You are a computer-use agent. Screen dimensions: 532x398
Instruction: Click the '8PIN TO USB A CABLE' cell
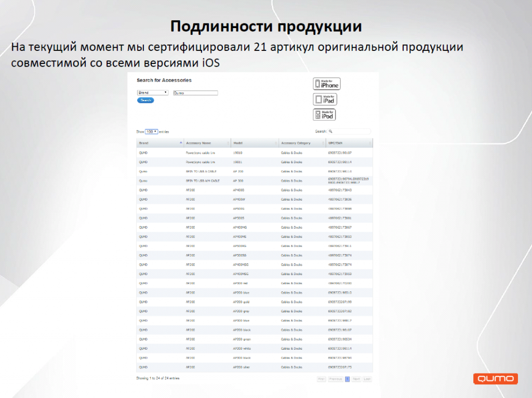coord(201,171)
